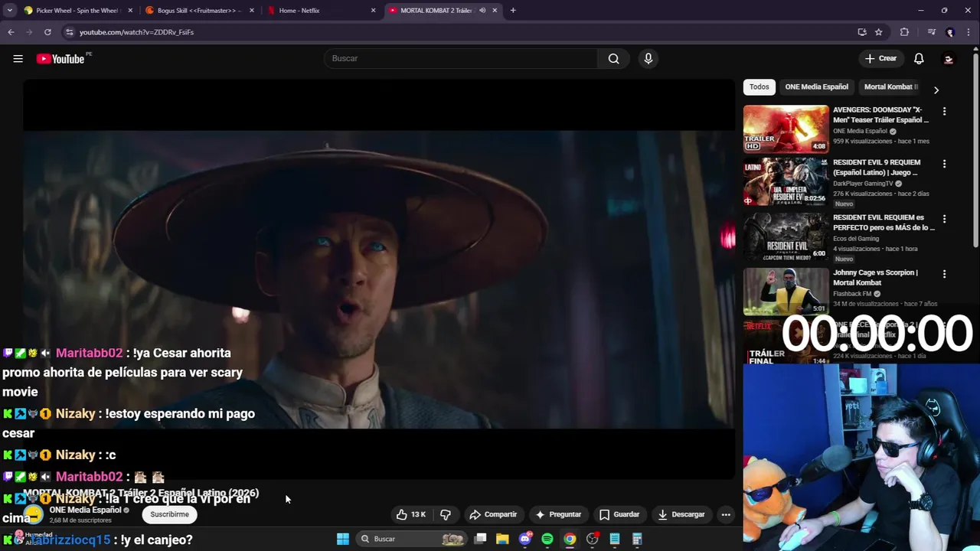Open Discord from taskbar

pos(525,539)
